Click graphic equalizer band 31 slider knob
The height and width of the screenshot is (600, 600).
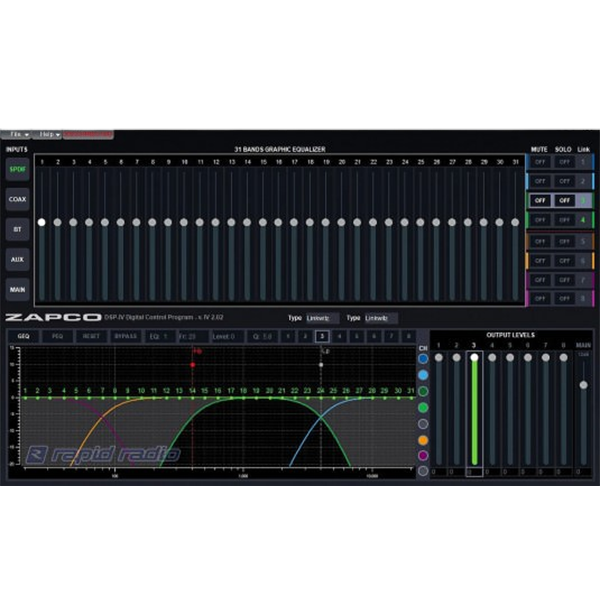point(515,222)
